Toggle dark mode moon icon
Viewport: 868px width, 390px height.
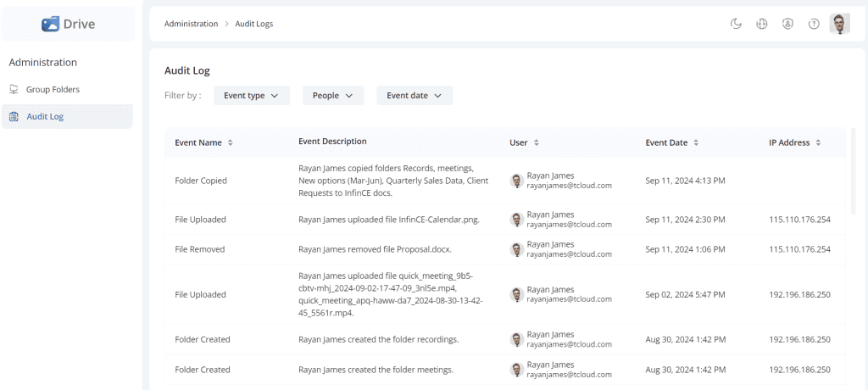click(736, 24)
